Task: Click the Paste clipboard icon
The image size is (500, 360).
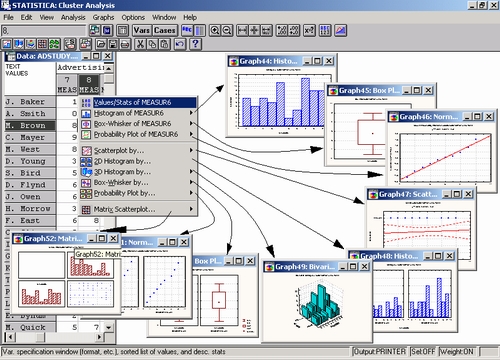Action: (164, 44)
